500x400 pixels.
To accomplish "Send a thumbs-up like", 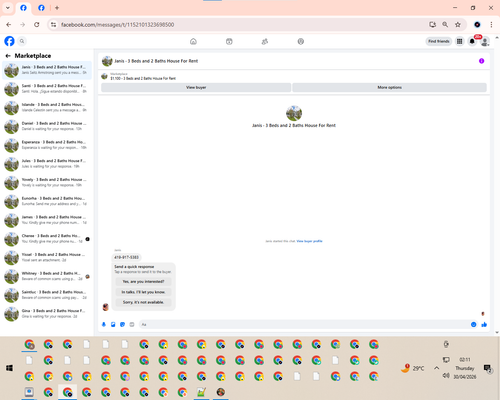I will 484,324.
